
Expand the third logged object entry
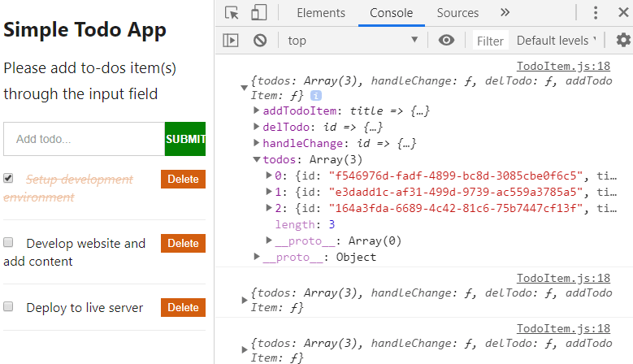point(244,350)
